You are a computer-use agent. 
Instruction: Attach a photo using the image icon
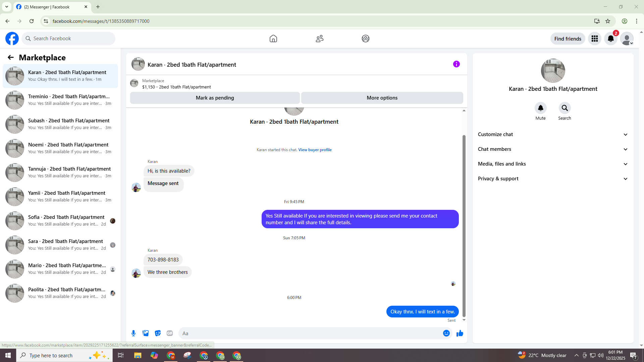click(146, 333)
